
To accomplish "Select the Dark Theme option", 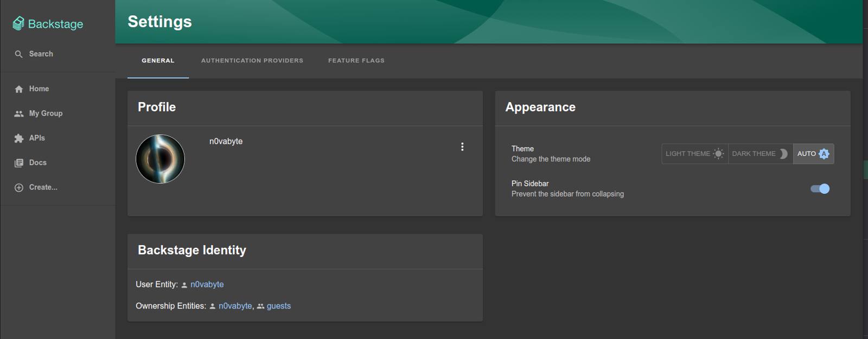I will click(760, 154).
